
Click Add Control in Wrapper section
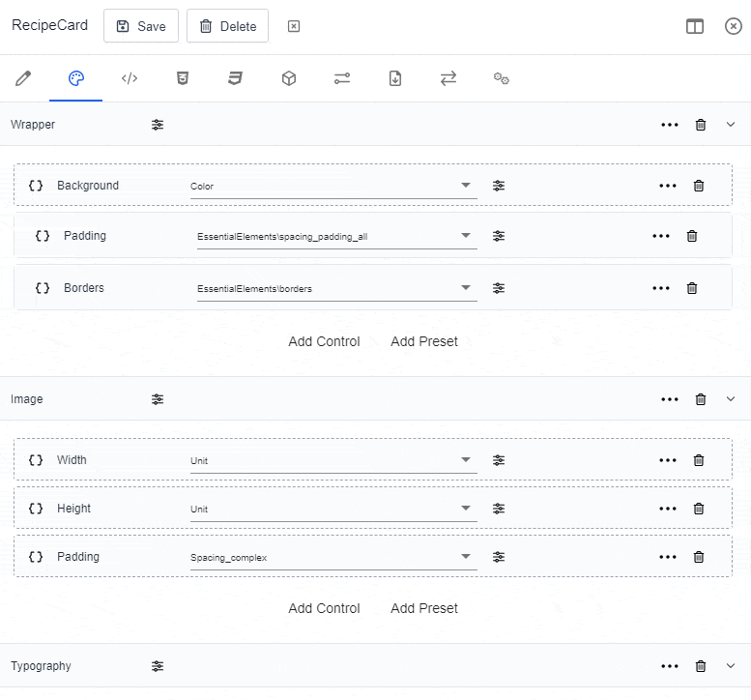324,341
